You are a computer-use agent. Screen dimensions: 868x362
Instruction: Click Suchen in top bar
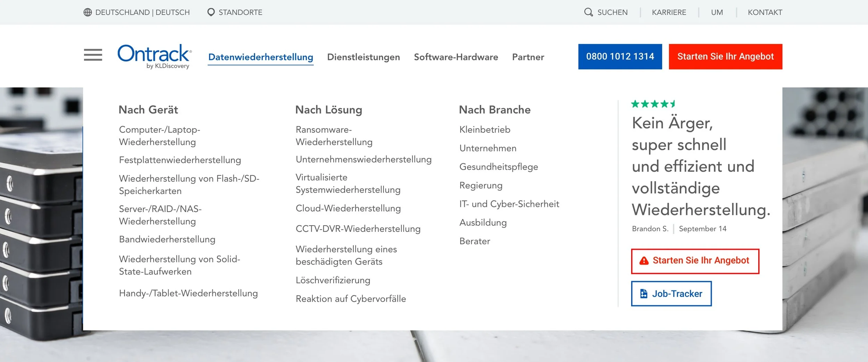[612, 12]
